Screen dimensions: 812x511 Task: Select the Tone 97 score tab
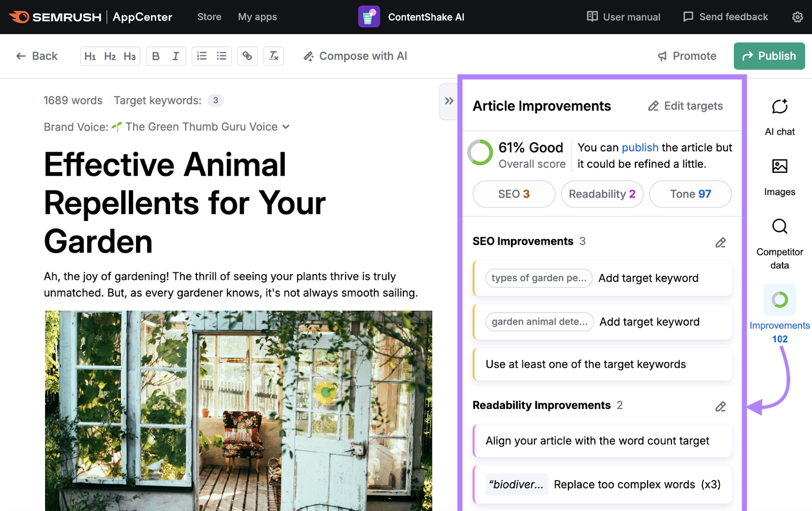690,194
